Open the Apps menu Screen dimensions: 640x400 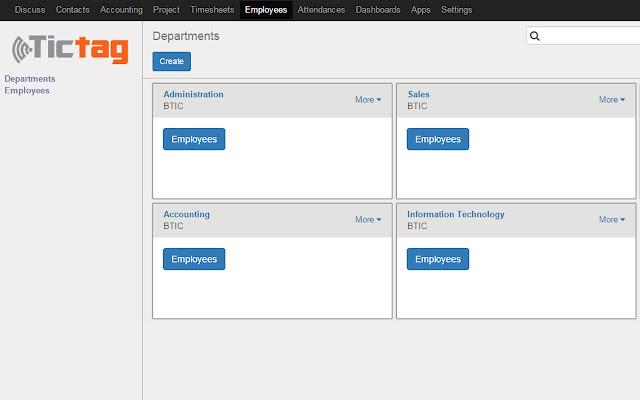click(x=420, y=9)
